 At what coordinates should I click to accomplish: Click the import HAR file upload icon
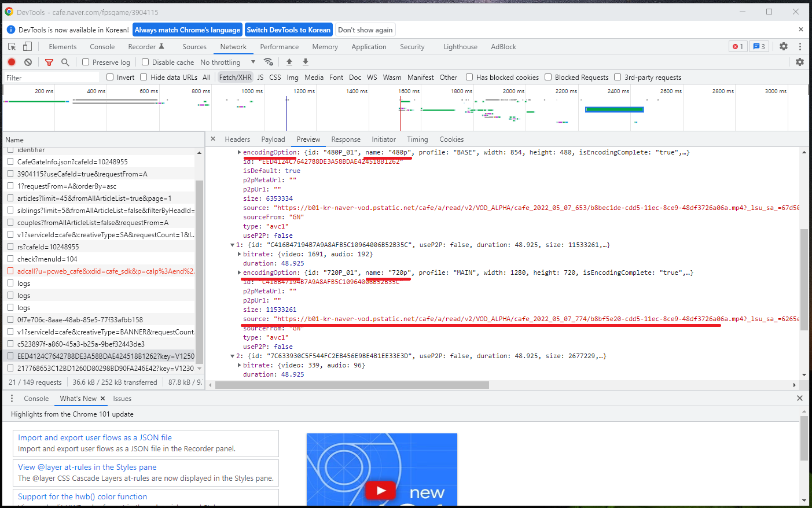(289, 62)
